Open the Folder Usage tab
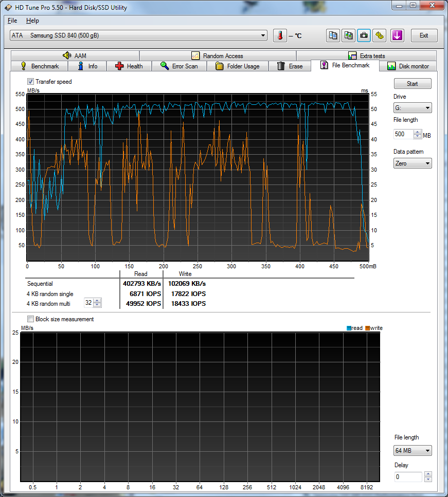Image resolution: width=448 pixels, height=497 pixels. click(238, 66)
